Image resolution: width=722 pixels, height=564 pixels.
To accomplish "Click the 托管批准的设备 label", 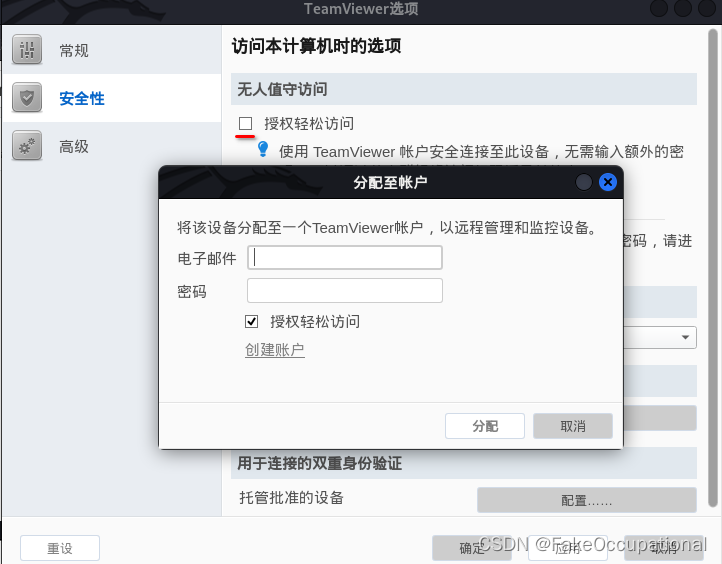I will click(x=291, y=498).
